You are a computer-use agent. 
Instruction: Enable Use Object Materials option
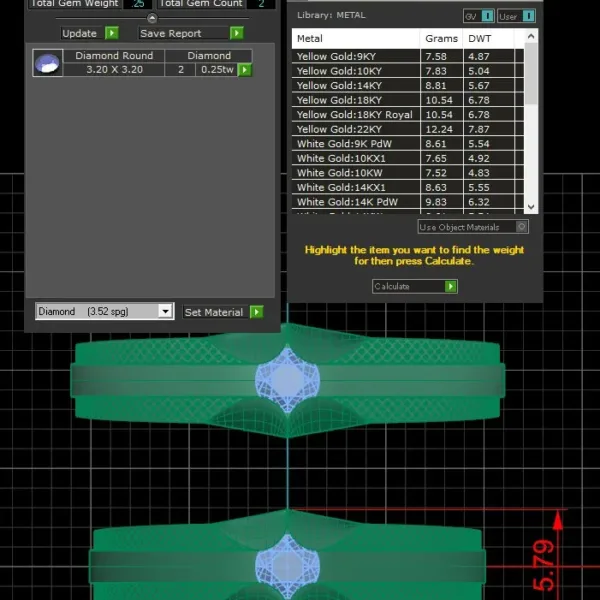coord(473,227)
